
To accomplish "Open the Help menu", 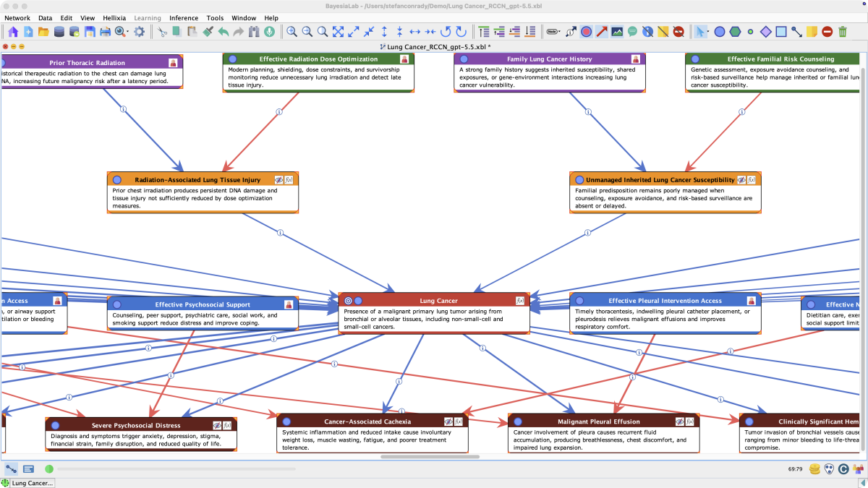I will [271, 17].
